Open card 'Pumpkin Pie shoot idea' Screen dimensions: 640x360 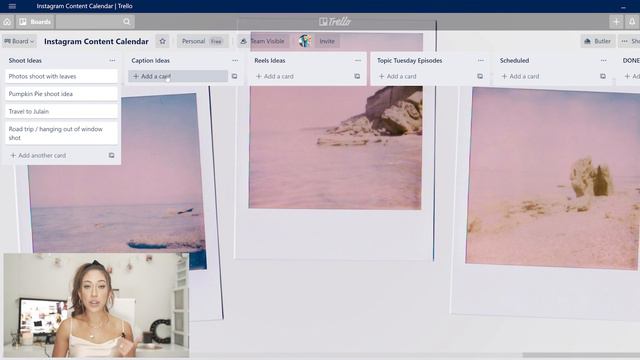[62, 94]
